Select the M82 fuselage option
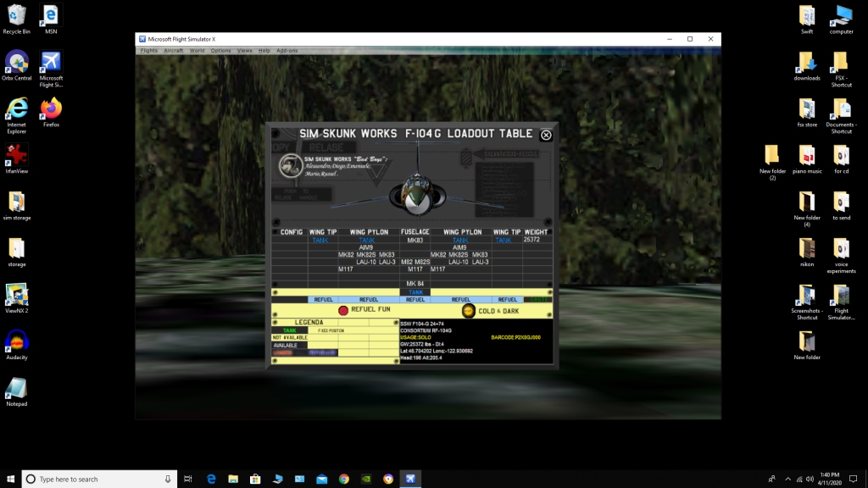 (406, 262)
